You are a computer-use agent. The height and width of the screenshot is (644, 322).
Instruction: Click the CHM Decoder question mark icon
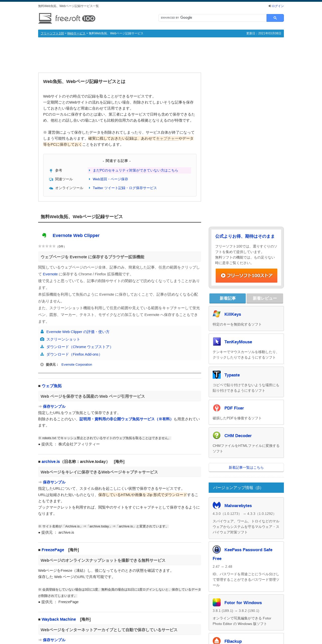tap(217, 435)
